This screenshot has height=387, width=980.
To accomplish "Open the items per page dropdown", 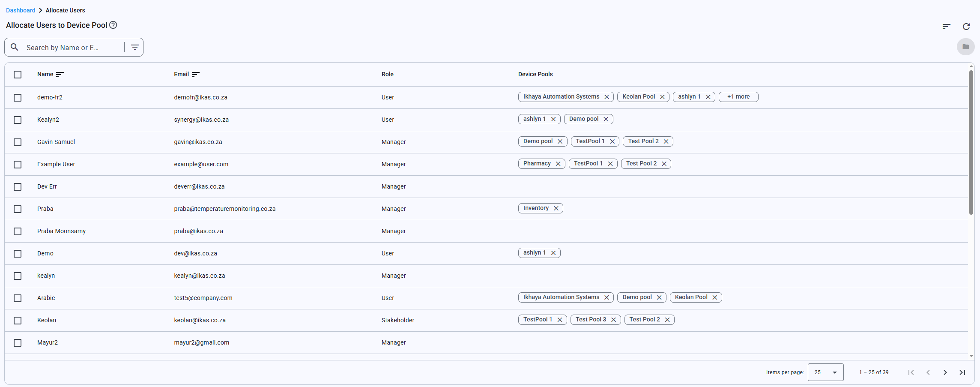I will tap(825, 372).
